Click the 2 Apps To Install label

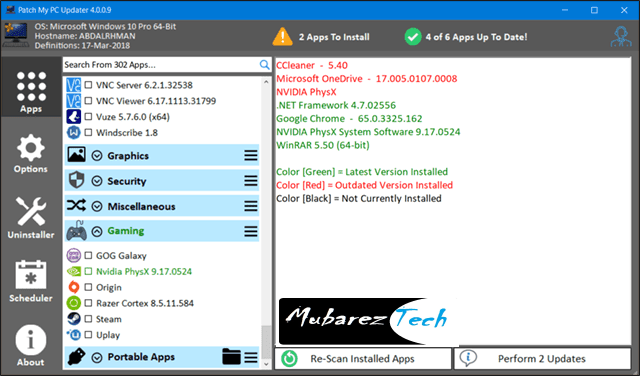(x=334, y=37)
